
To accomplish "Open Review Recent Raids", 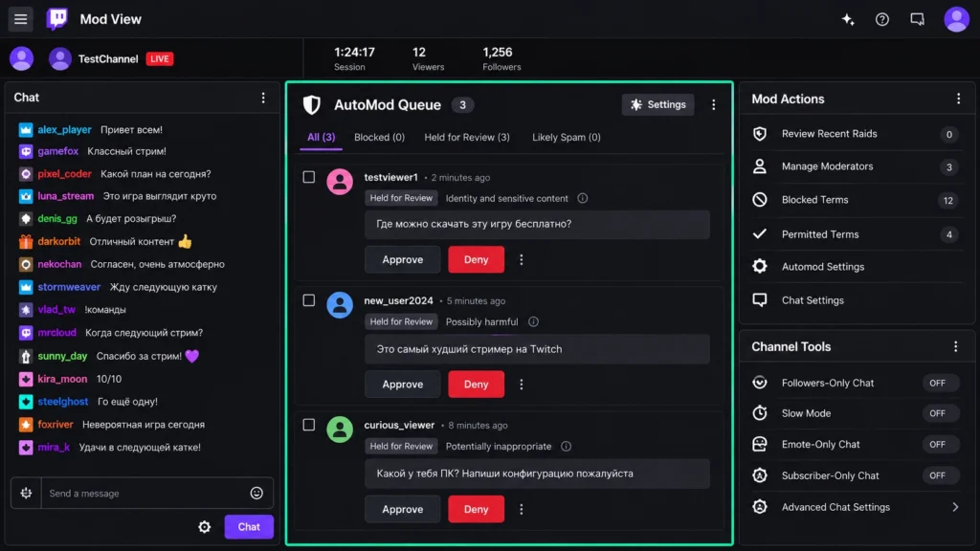I will point(857,134).
